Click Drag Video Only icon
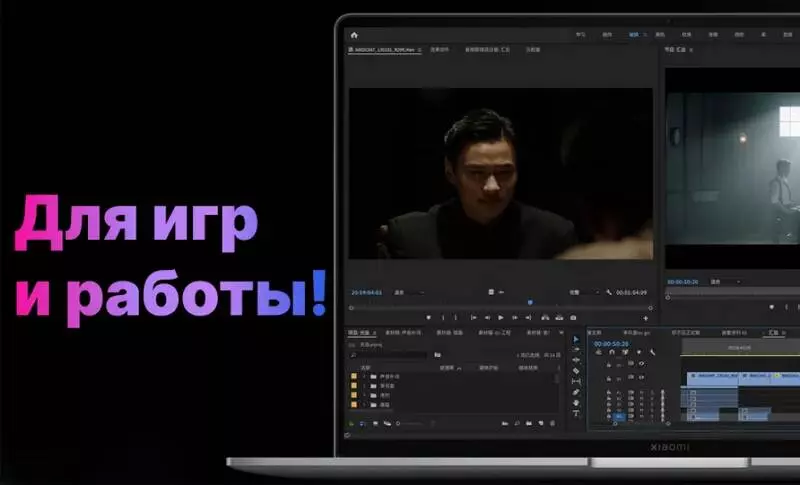The height and width of the screenshot is (485, 800). pyautogui.click(x=491, y=292)
